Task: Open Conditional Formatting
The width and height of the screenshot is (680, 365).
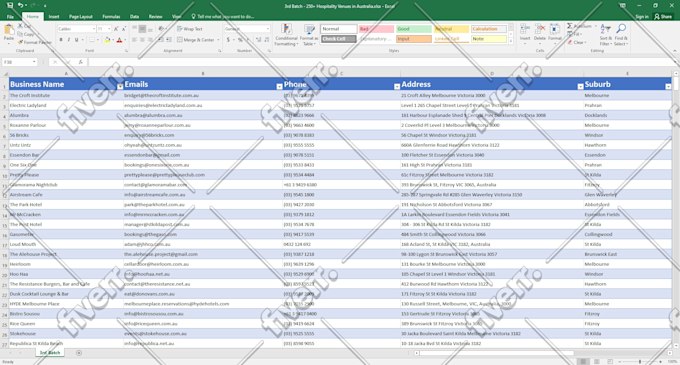Action: [286, 35]
